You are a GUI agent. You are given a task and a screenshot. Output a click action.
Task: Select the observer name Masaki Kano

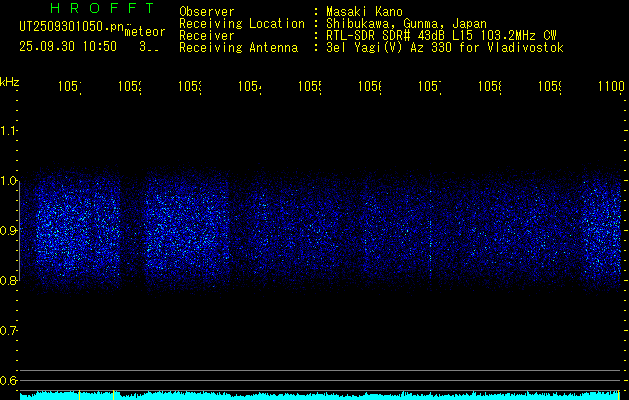tap(364, 12)
